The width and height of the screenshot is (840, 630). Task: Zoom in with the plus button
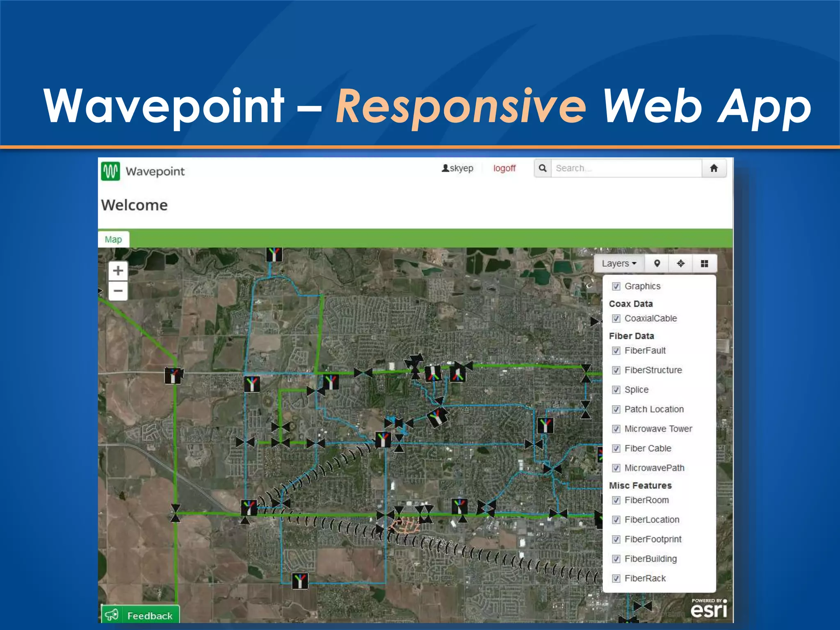pos(118,271)
